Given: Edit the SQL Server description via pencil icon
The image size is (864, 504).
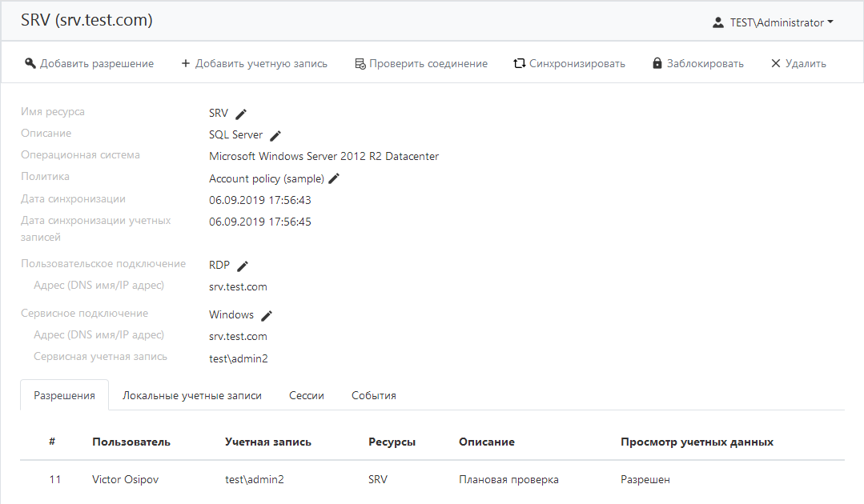Looking at the screenshot, I should pos(275,135).
